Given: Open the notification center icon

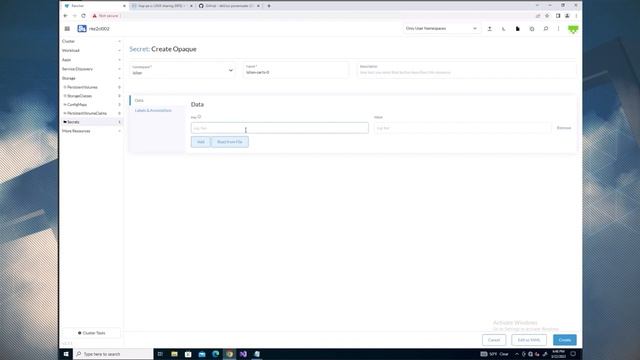Looking at the screenshot, I should tap(573, 354).
